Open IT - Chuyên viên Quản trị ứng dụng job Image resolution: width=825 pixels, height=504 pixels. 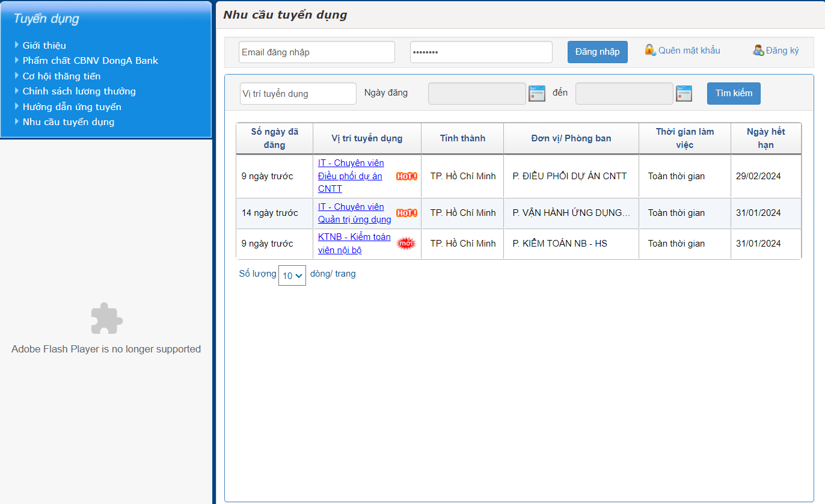point(355,213)
